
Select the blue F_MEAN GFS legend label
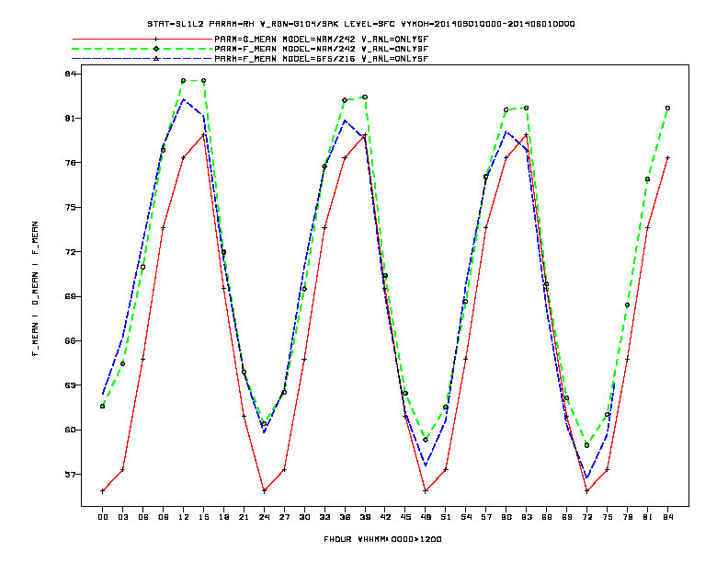(x=321, y=59)
